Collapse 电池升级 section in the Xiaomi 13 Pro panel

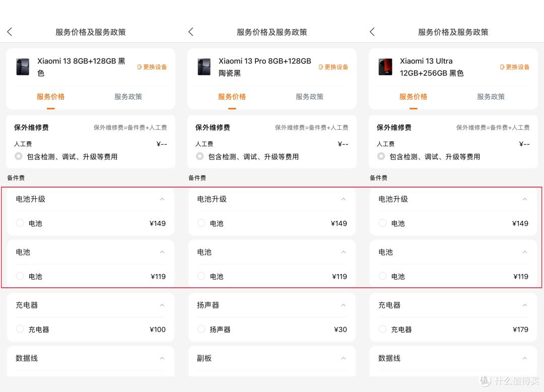click(344, 199)
